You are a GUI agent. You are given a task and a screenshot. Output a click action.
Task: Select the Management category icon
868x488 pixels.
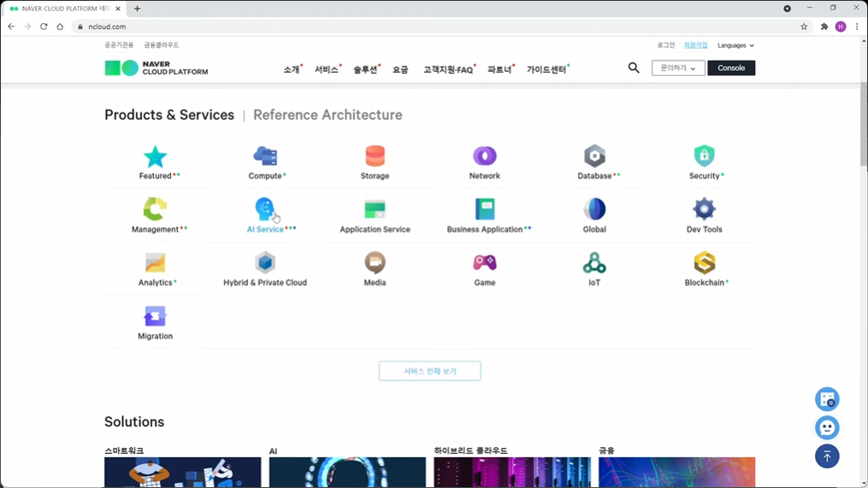pos(155,209)
